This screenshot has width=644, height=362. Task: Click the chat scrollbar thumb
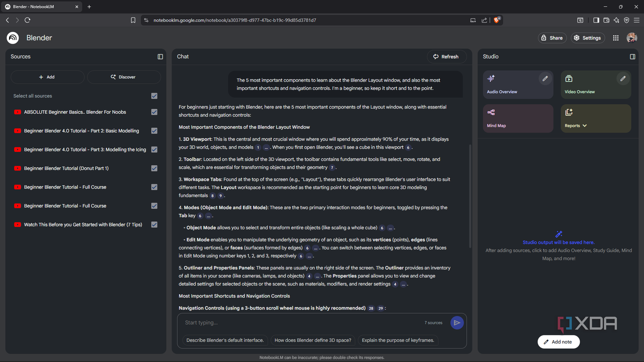470,196
